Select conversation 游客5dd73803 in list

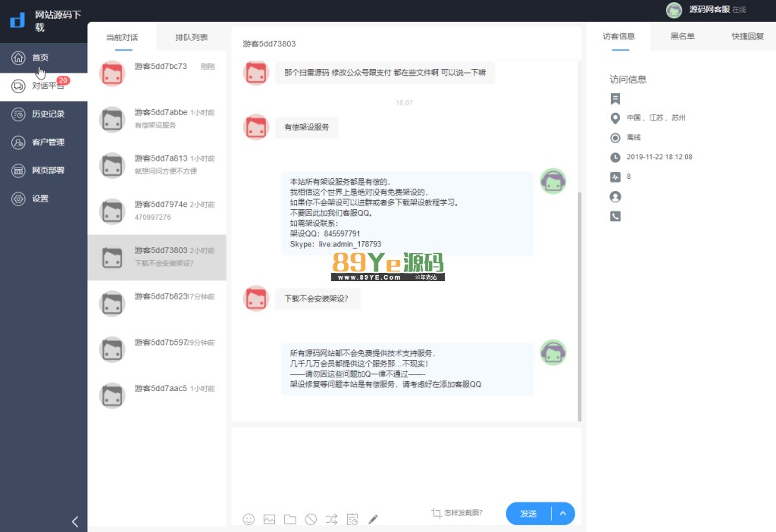[157, 258]
